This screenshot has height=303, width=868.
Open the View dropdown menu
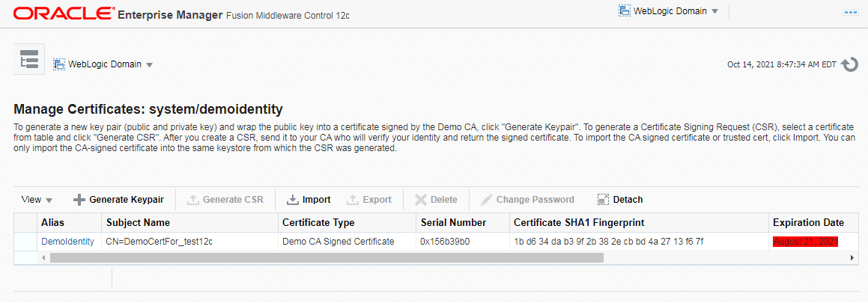pos(37,200)
